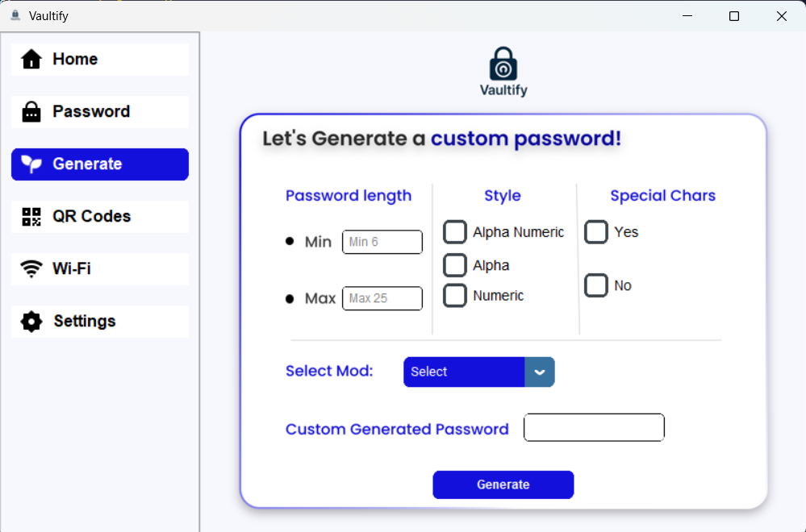Open the QR Codes menu item

[100, 216]
